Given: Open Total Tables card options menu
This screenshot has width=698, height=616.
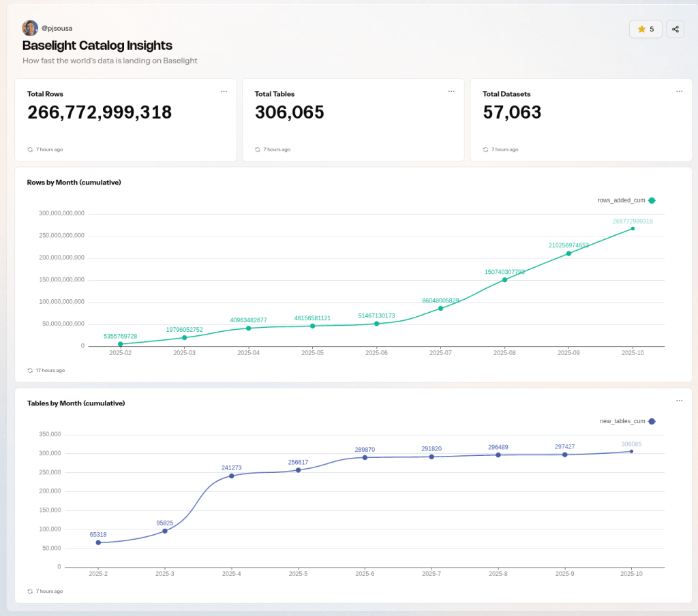Looking at the screenshot, I should [x=451, y=91].
